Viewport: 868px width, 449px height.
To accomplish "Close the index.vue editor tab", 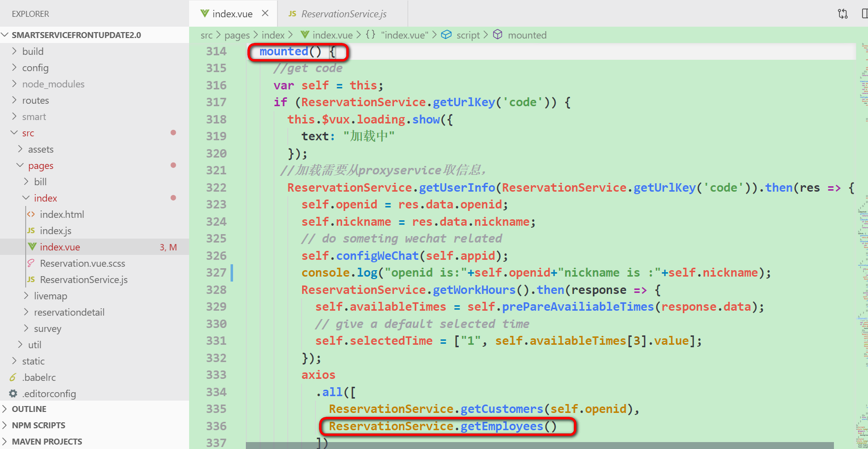I will [265, 13].
